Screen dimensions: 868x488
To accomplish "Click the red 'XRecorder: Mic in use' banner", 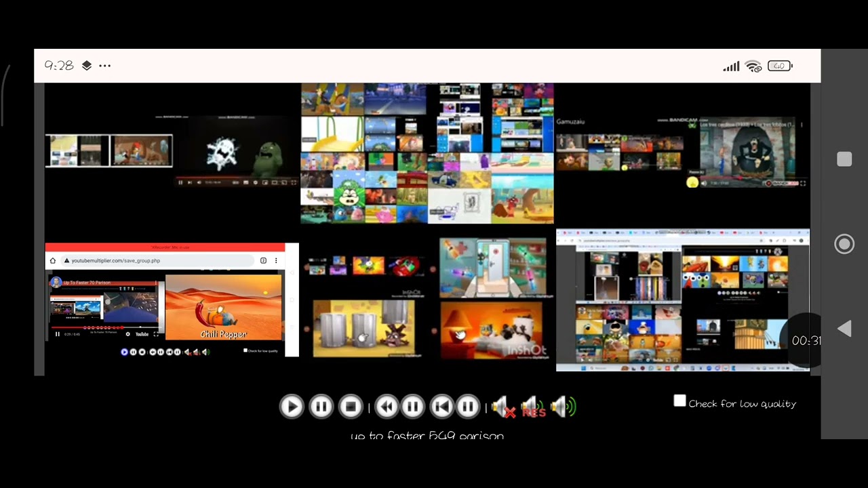I will pyautogui.click(x=165, y=247).
